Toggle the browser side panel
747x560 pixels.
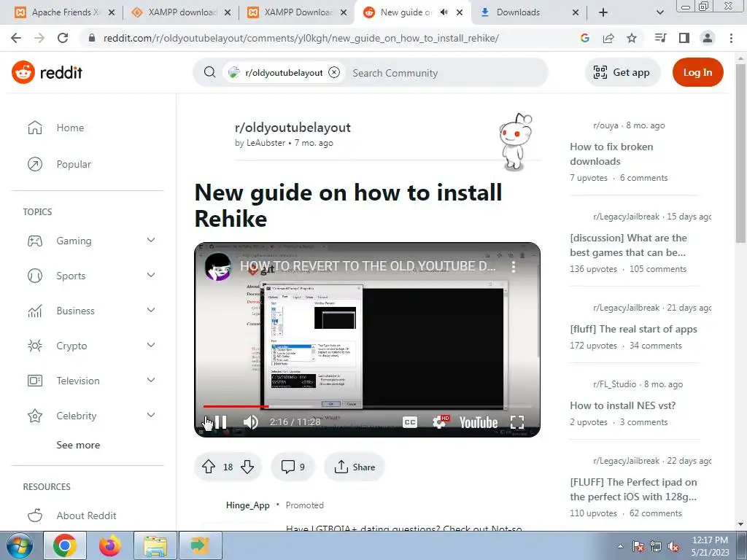pos(684,38)
